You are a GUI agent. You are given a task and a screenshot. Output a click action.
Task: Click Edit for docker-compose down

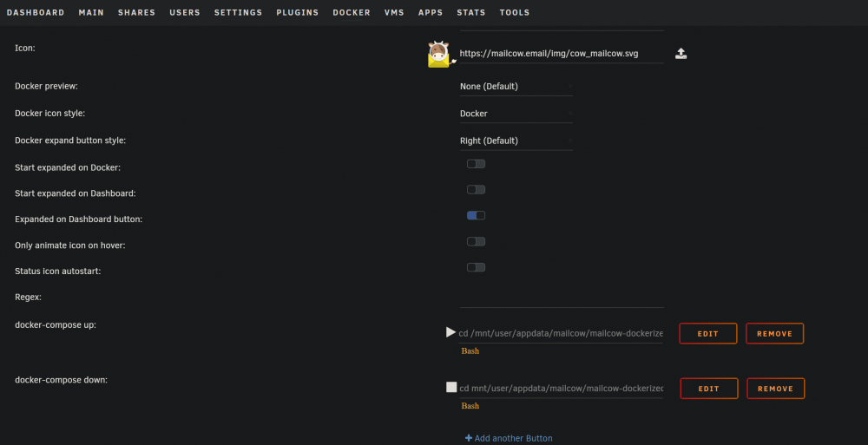tap(709, 389)
